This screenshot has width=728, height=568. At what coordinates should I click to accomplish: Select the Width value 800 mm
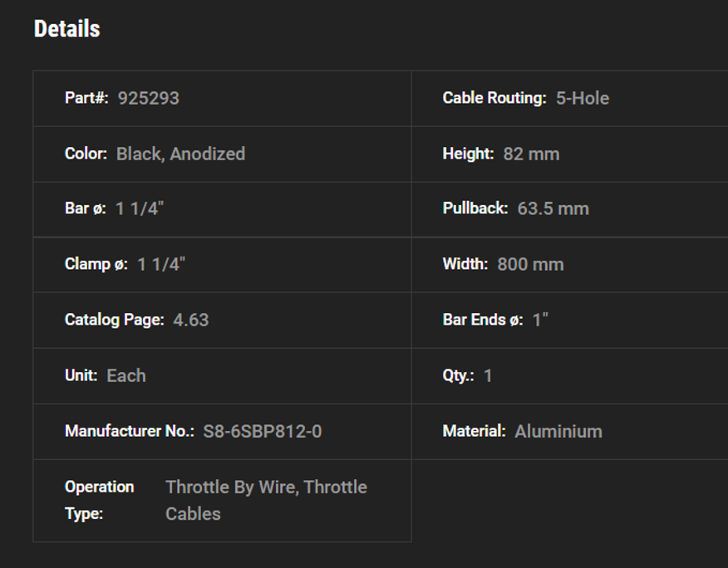[530, 264]
